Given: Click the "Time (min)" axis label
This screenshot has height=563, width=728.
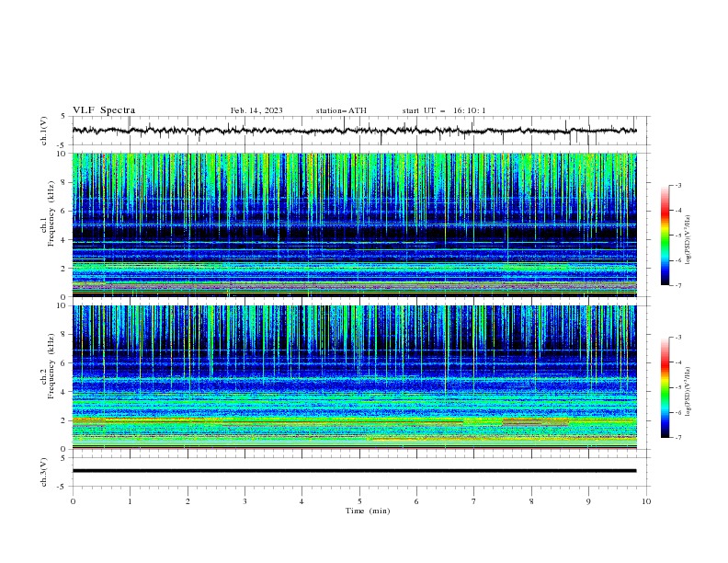Looking at the screenshot, I should click(368, 511).
